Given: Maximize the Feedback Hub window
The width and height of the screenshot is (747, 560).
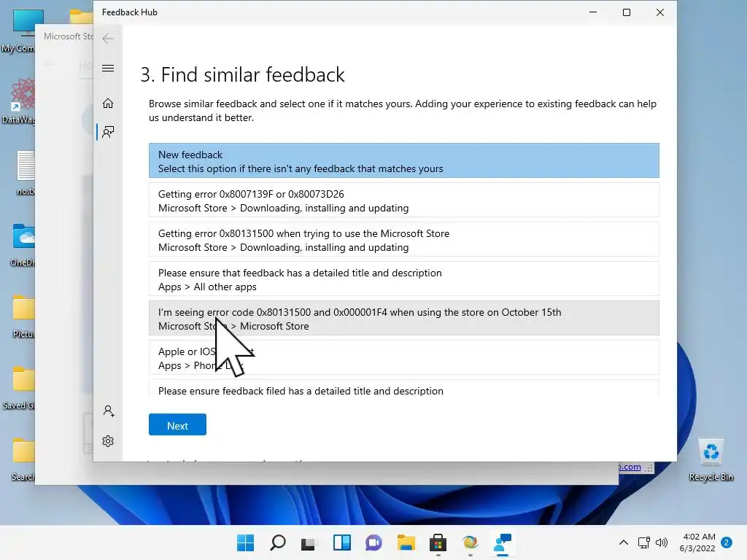Looking at the screenshot, I should tap(627, 12).
